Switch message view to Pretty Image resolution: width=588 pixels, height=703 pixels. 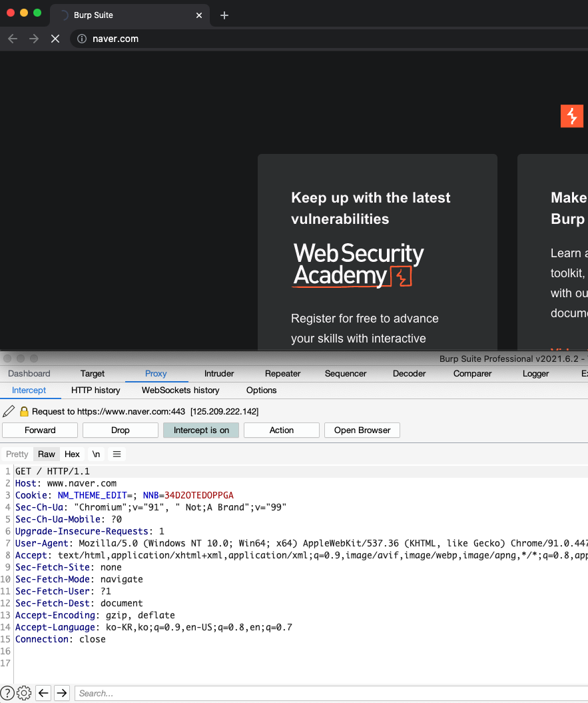(x=17, y=454)
